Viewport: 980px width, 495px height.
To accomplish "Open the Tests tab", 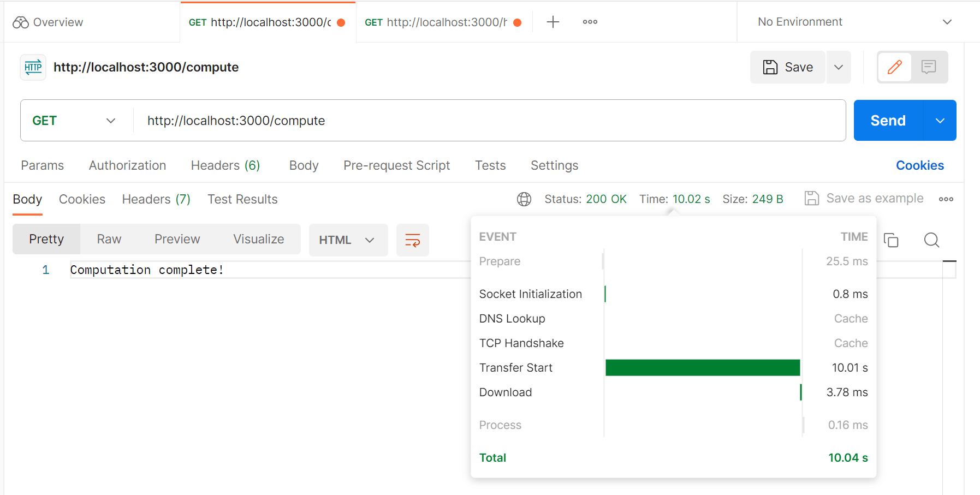I will [x=490, y=165].
